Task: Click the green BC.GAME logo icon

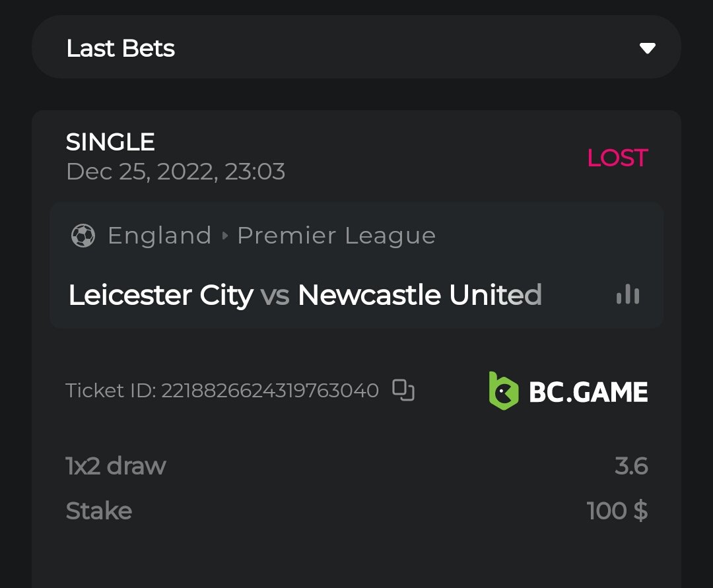Action: pos(503,391)
